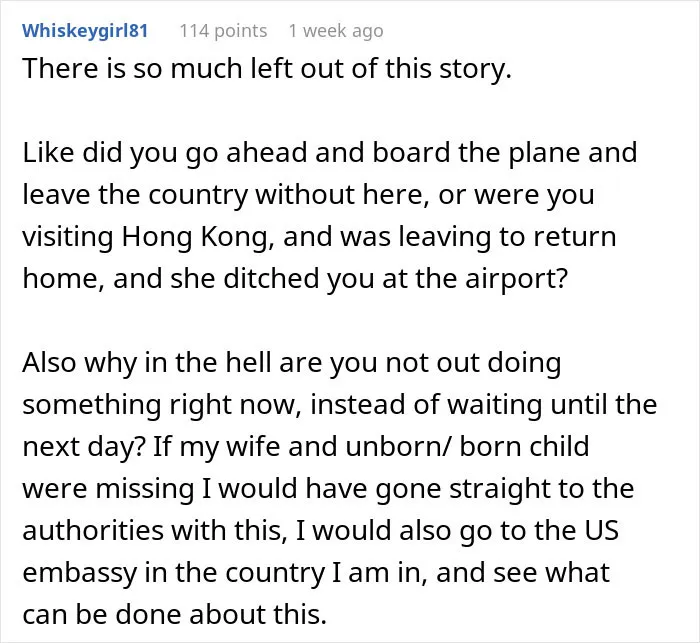Click the line starting "Also why in the hell"

point(292,363)
